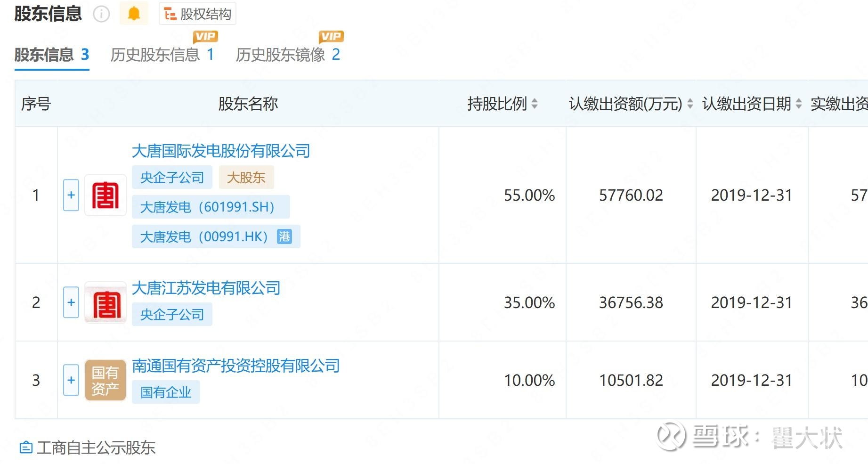Screen dimensions: 868x464
Task: Click the VIP badge above 历史股东信息
Action: (x=205, y=37)
